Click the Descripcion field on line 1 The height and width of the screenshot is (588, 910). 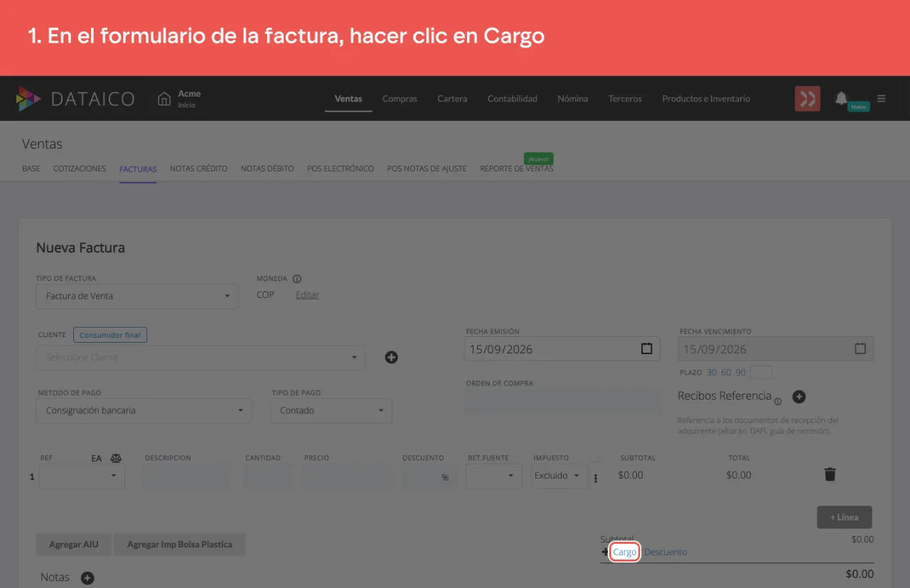coord(187,476)
